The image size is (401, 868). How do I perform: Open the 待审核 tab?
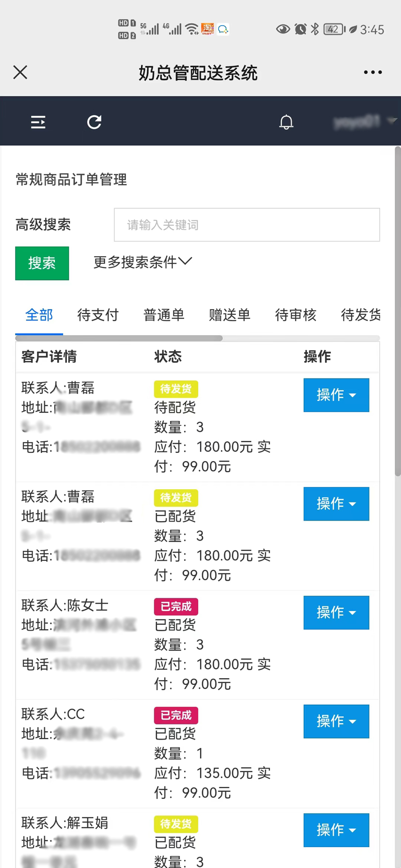[295, 315]
